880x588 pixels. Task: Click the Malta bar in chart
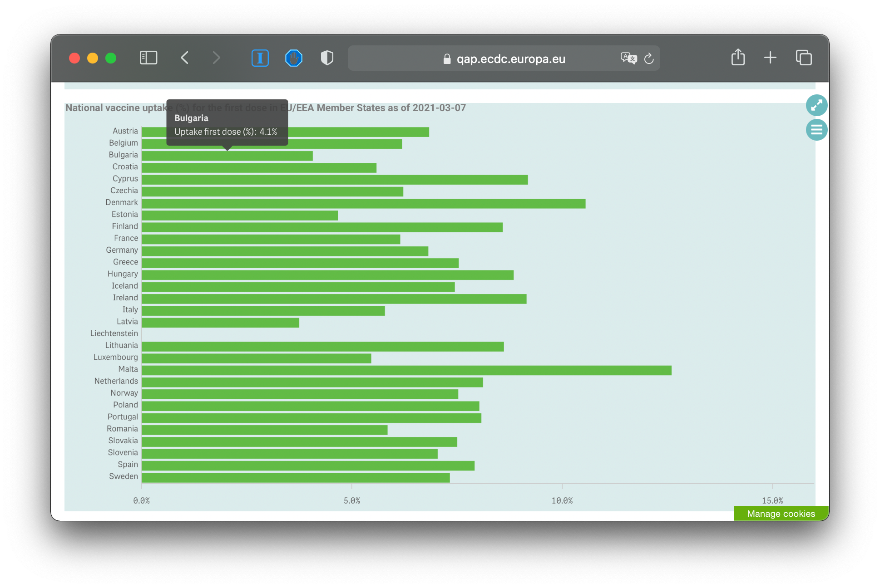pyautogui.click(x=406, y=370)
